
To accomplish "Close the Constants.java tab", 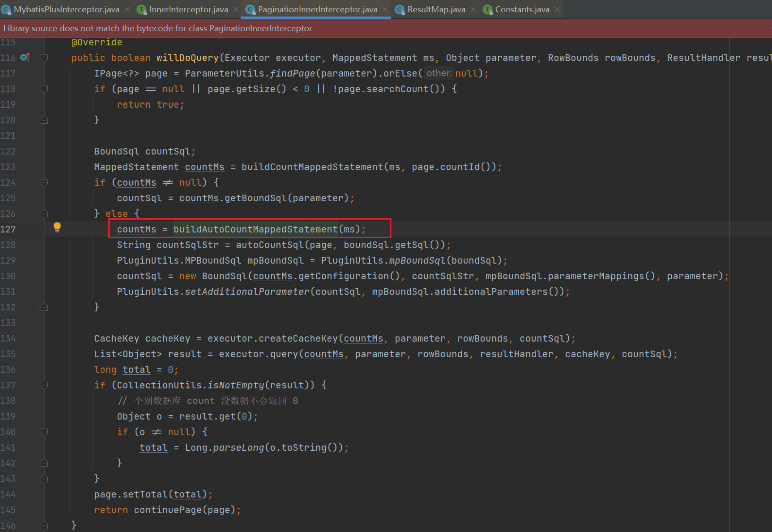I will (557, 9).
